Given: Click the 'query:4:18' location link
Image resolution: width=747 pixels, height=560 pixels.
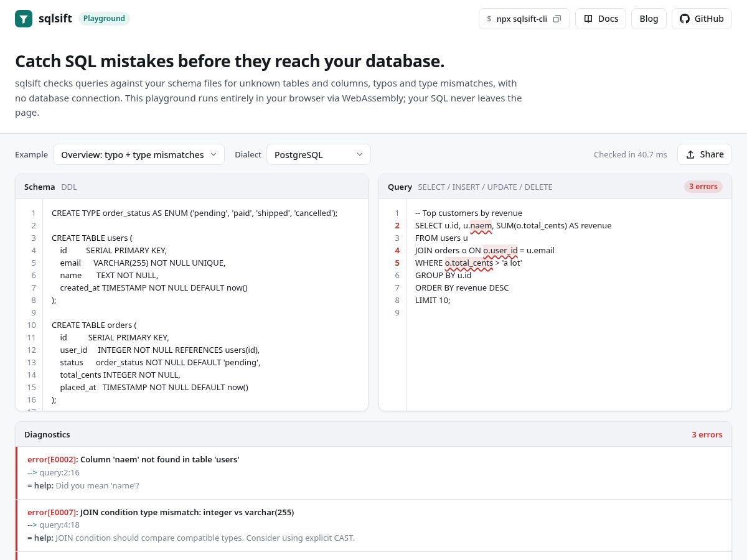Looking at the screenshot, I should 60,525.
